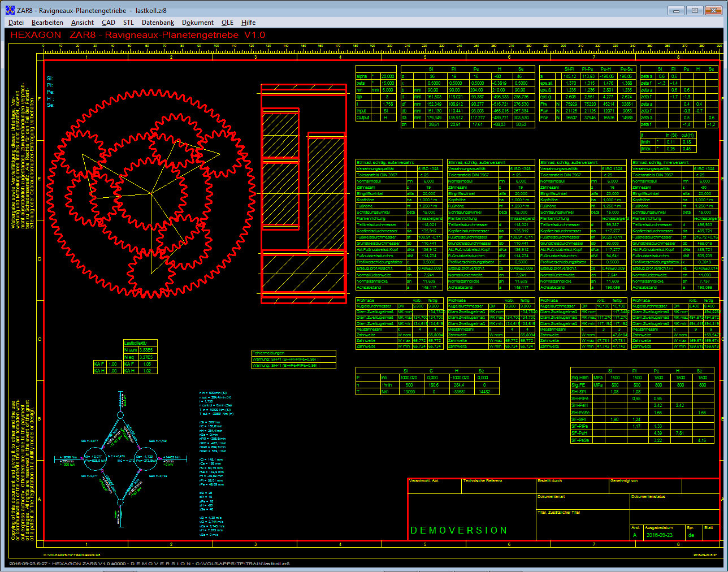Click the SH-PeH row label
Screen dimensions: 728x572
580,405
